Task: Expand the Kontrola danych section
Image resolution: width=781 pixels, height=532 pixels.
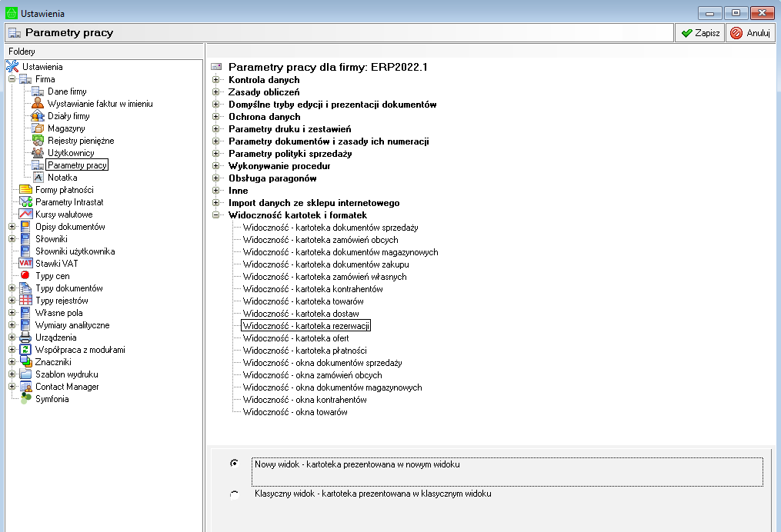Action: pos(216,80)
